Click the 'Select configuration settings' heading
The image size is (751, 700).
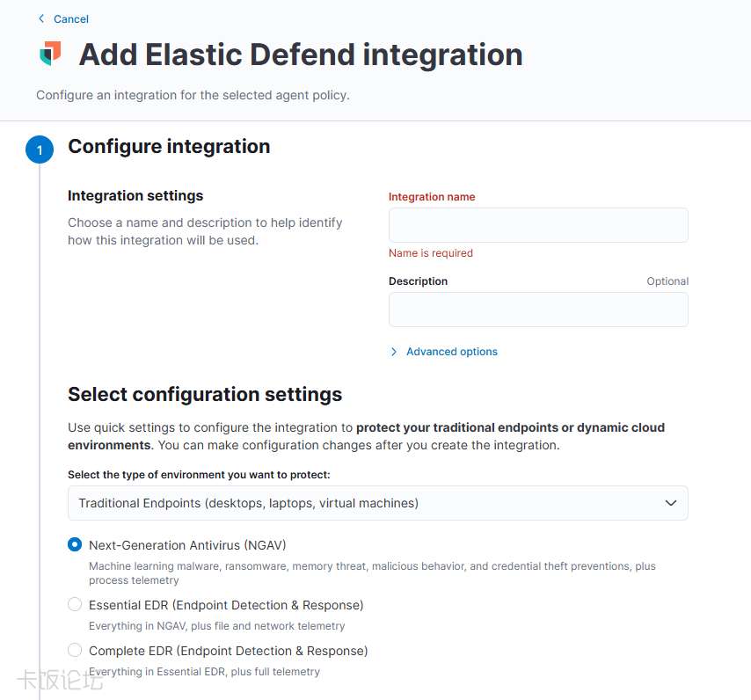click(205, 394)
